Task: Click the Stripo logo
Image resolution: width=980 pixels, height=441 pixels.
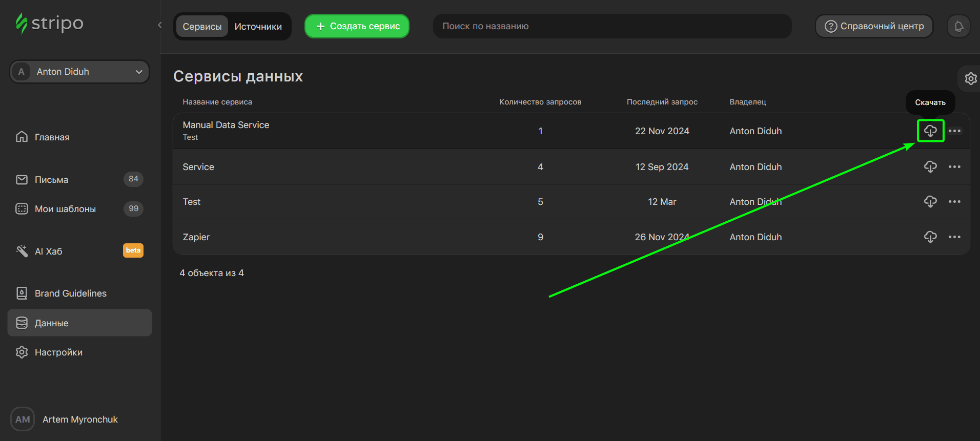Action: coord(50,24)
